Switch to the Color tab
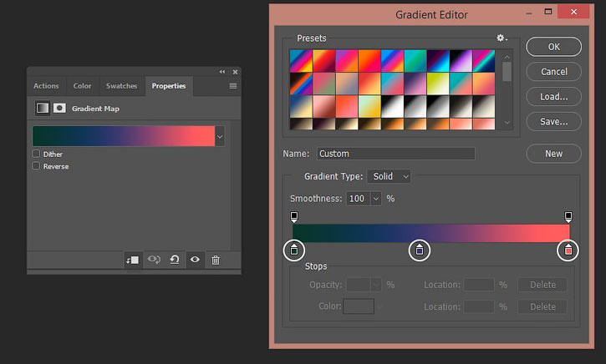This screenshot has height=364, width=606. click(82, 86)
